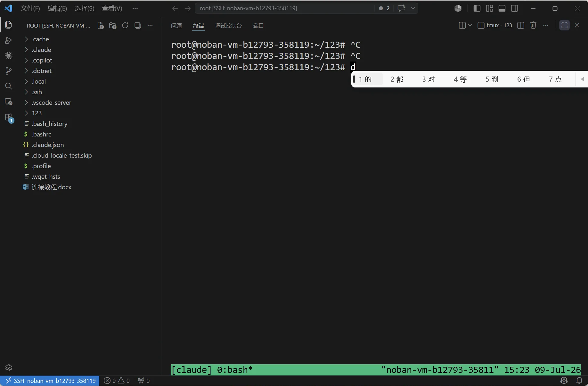The width and height of the screenshot is (588, 386).
Task: Open the Search view
Action: pyautogui.click(x=9, y=86)
